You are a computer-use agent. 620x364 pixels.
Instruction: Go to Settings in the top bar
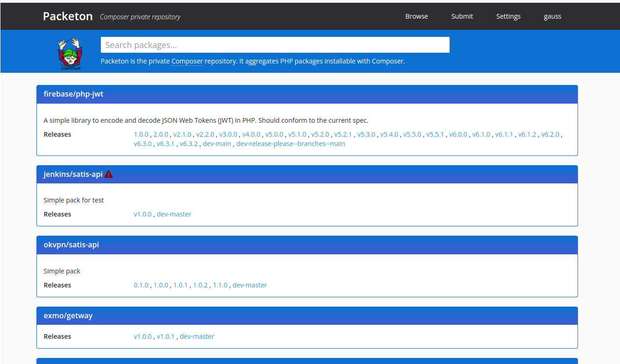(x=508, y=16)
